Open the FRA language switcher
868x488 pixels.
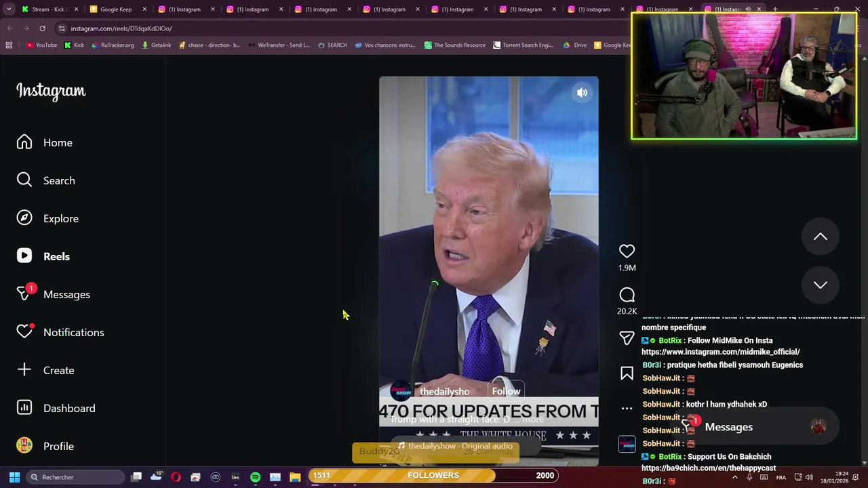point(781,477)
